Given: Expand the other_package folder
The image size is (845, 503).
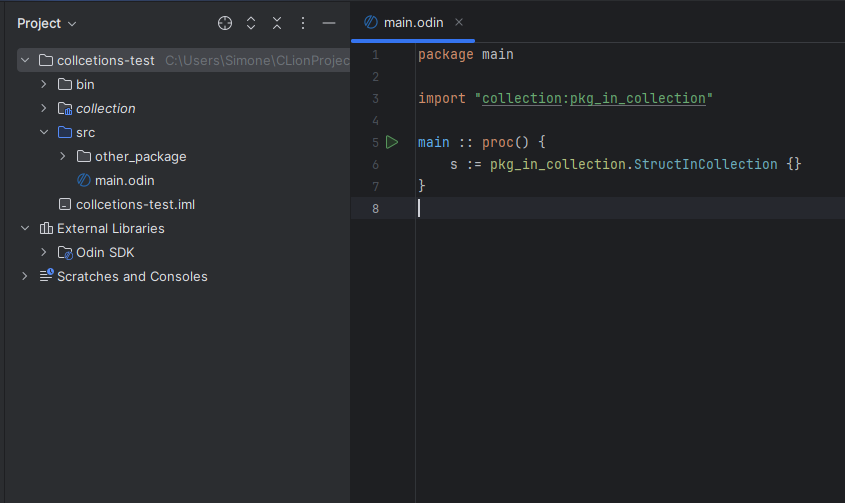Looking at the screenshot, I should [x=63, y=156].
